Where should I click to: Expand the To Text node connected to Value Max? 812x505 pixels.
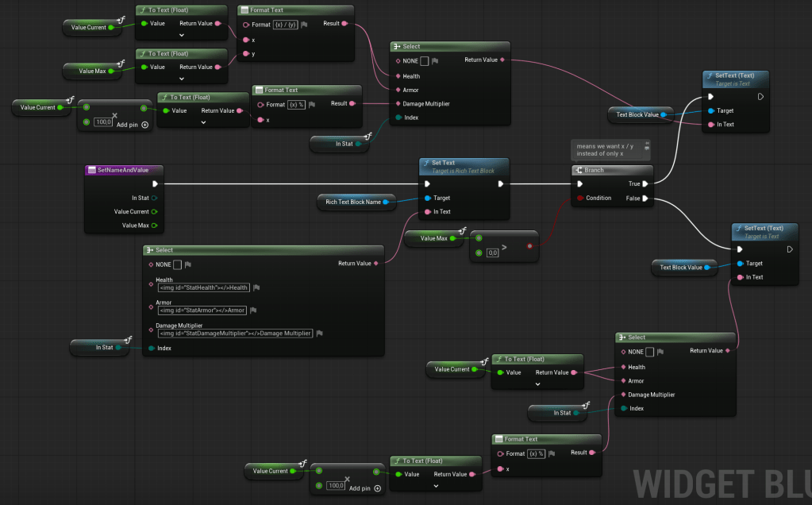[x=182, y=78]
